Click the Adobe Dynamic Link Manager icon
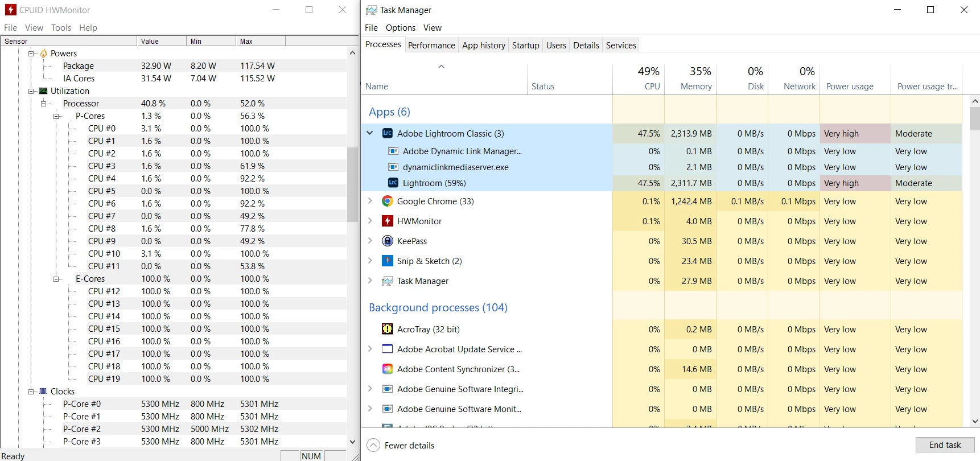980x461 pixels. tap(393, 151)
